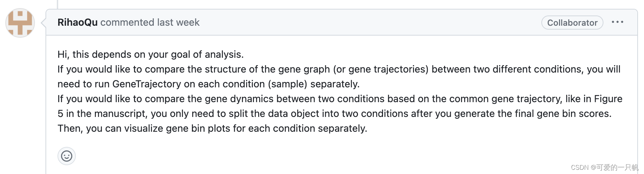Click the comment box pointer arrow beside avatar
The width and height of the screenshot is (644, 174).
click(43, 23)
